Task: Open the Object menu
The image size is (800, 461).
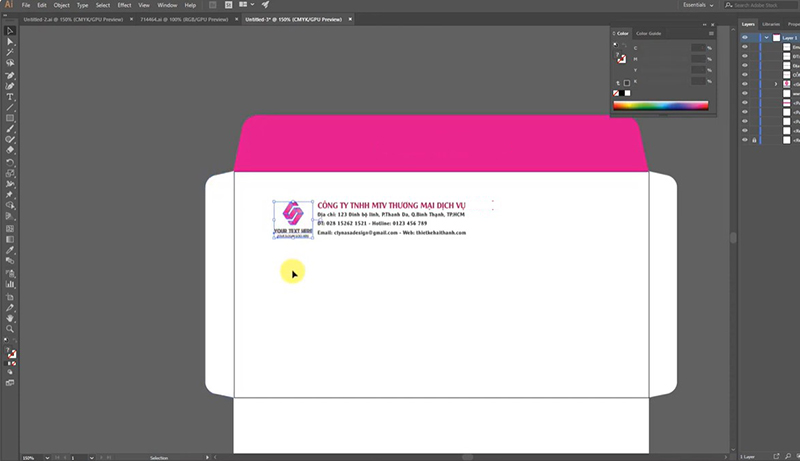Action: tap(60, 5)
